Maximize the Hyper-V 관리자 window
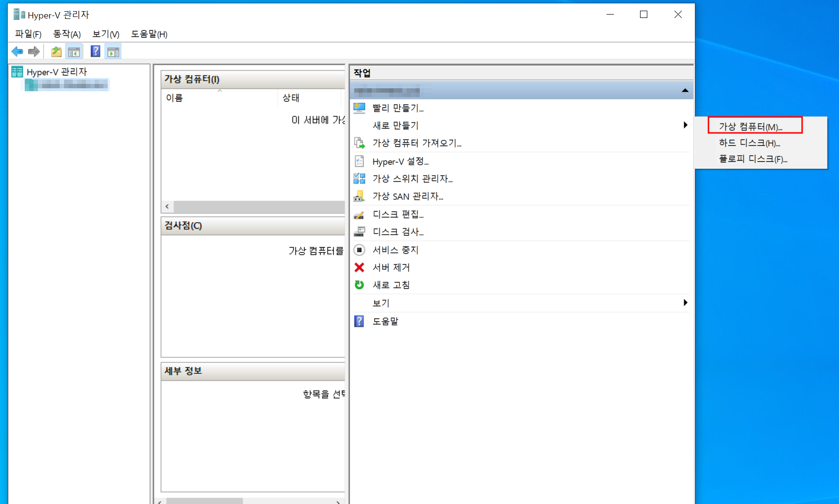Viewport: 839px width, 504px height. tap(643, 15)
